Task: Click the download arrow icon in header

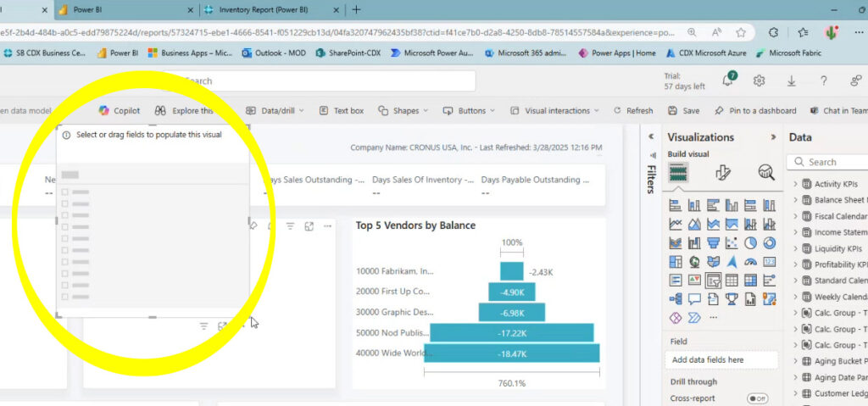Action: 792,81
